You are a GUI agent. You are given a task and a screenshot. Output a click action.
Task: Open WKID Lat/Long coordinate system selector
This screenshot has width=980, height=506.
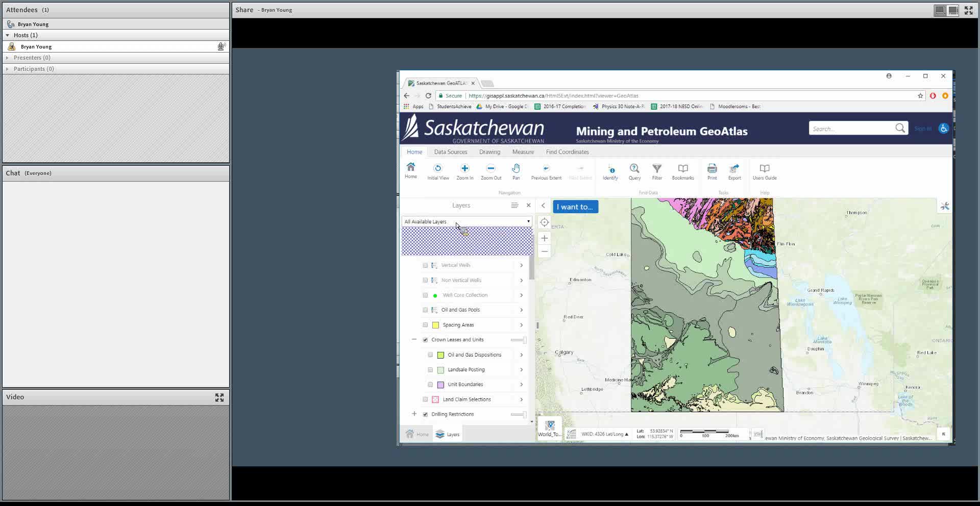tap(604, 434)
